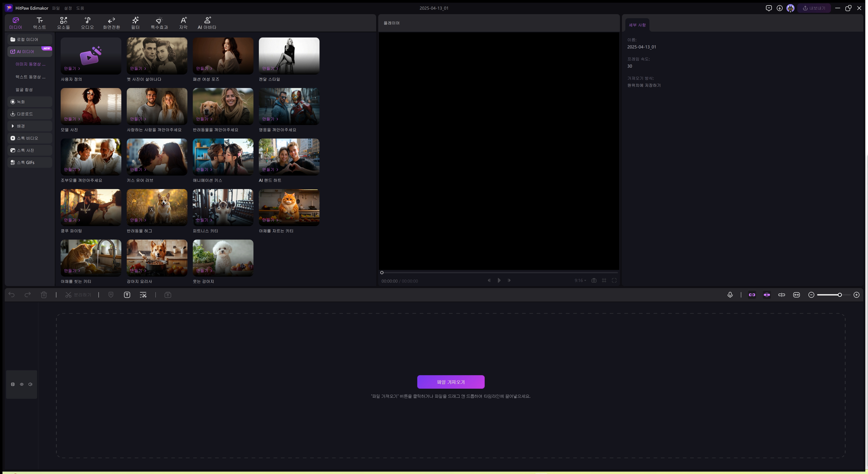Click the fit timeline to window icon
The height and width of the screenshot is (474, 868).
click(796, 295)
